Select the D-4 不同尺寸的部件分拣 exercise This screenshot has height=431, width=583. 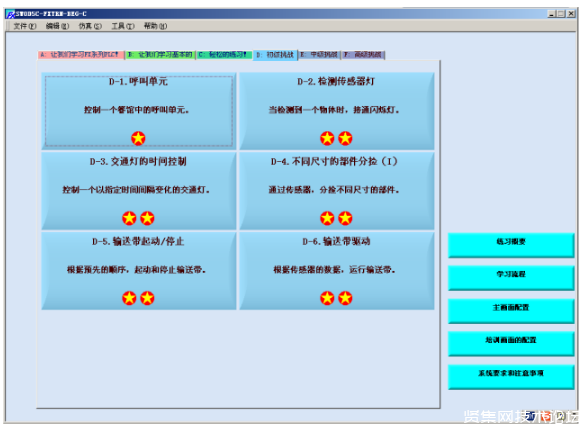(336, 191)
